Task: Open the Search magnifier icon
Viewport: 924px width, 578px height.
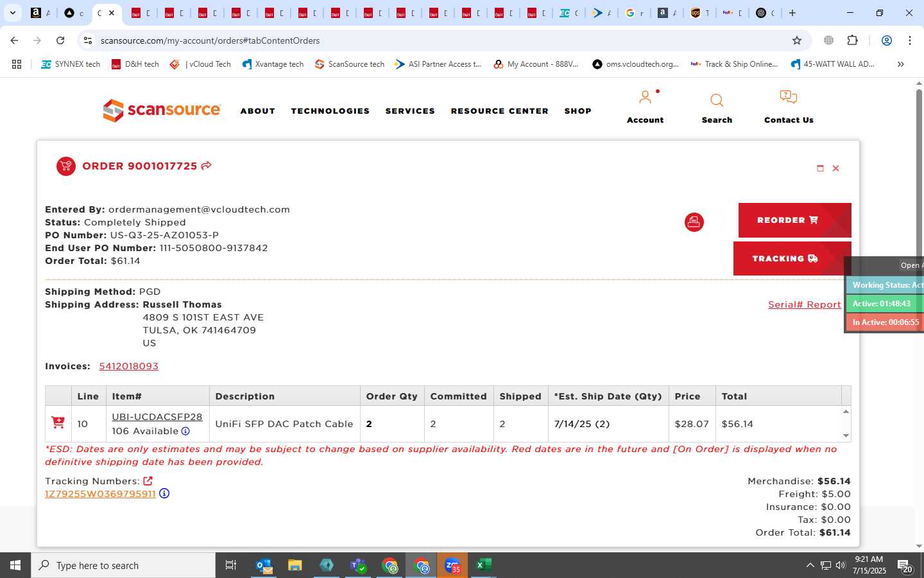Action: pos(717,100)
